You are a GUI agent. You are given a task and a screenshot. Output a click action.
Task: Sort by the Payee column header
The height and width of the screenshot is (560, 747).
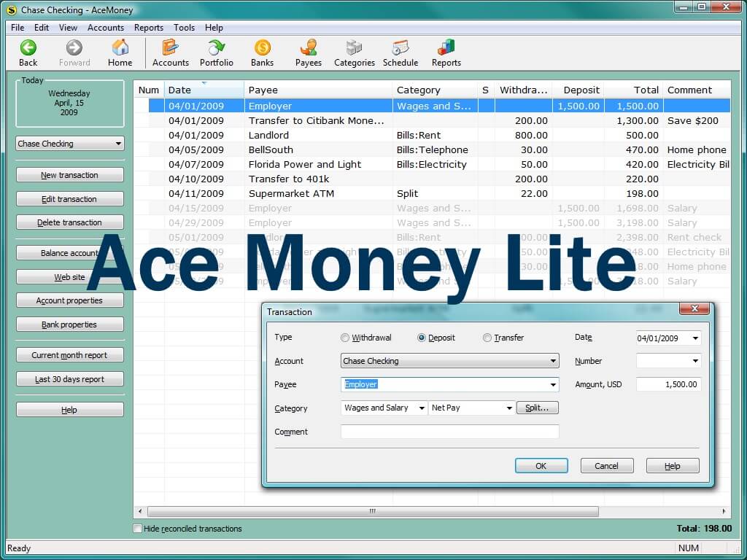pyautogui.click(x=318, y=90)
